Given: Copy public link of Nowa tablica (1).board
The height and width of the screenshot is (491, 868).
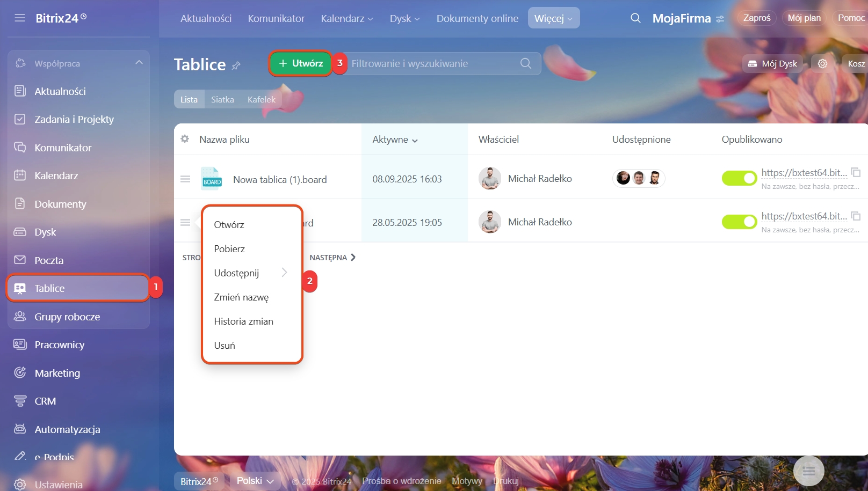Looking at the screenshot, I should click(856, 173).
